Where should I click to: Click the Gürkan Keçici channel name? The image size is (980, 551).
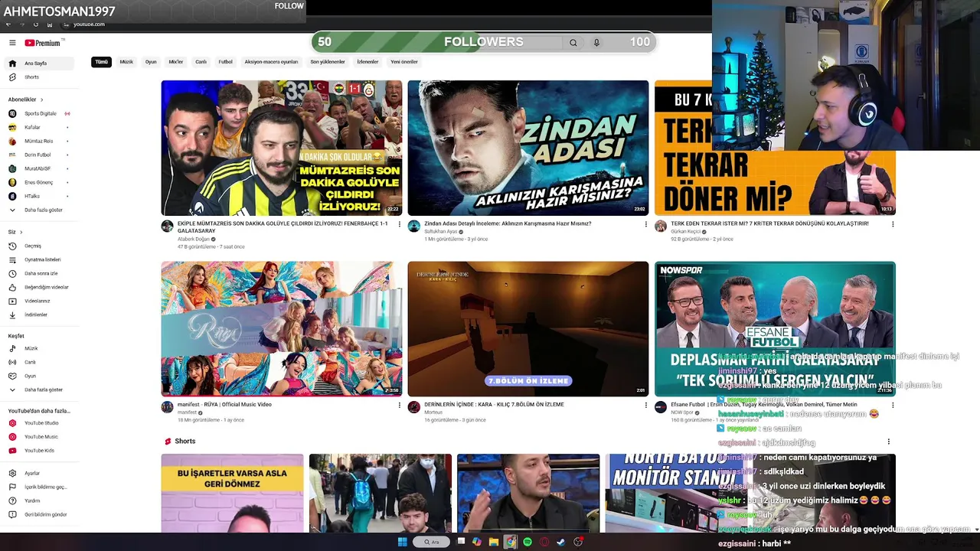[x=685, y=232]
